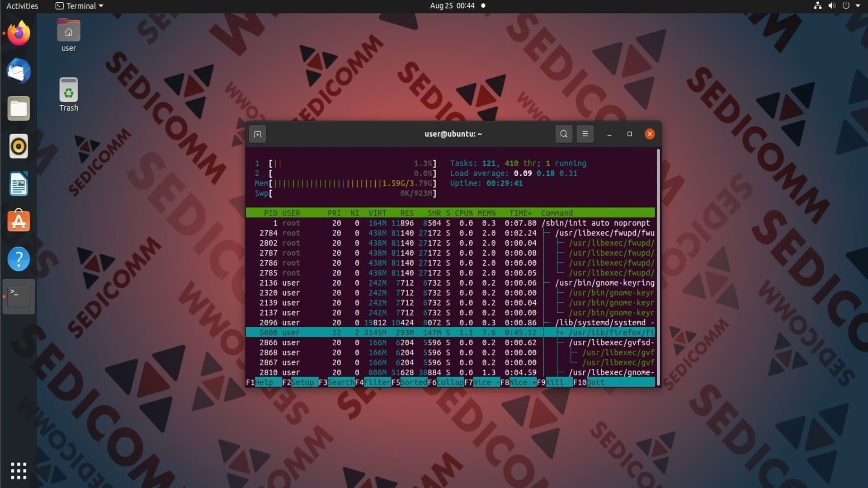Click F3 Search in htop footer
Viewport: 868px width, 488px height.
pyautogui.click(x=336, y=382)
